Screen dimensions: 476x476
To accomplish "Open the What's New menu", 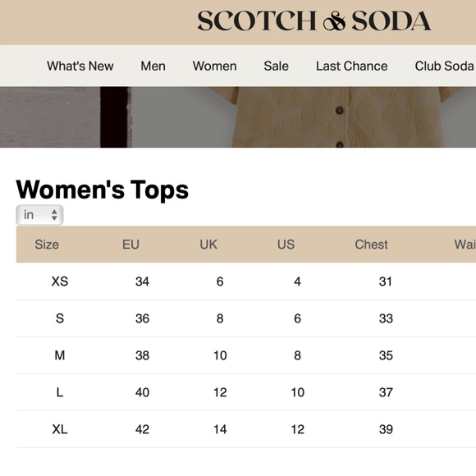I will 80,66.
